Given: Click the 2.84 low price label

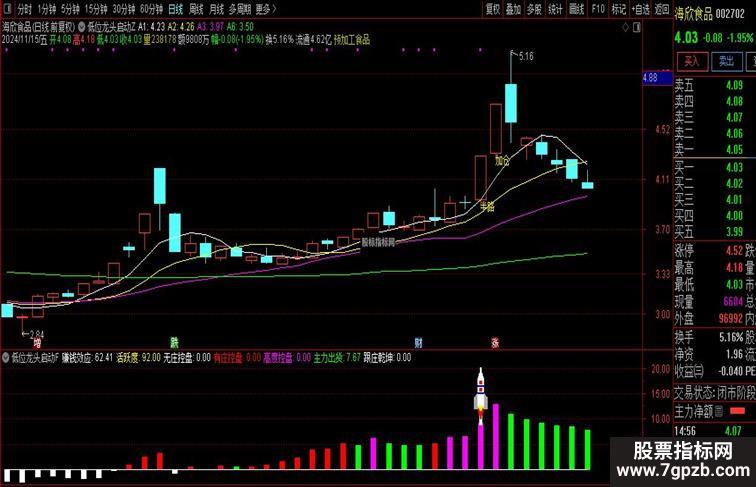Looking at the screenshot, I should coord(37,334).
